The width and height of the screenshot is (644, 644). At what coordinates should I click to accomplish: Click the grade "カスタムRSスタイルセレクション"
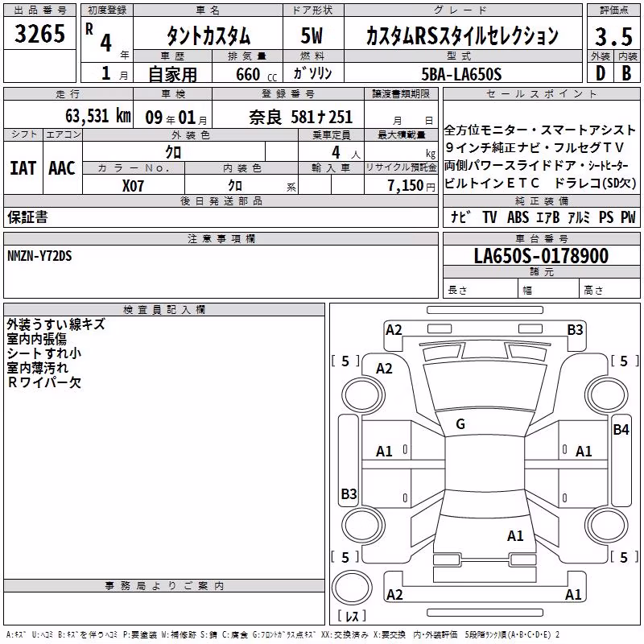pyautogui.click(x=462, y=35)
